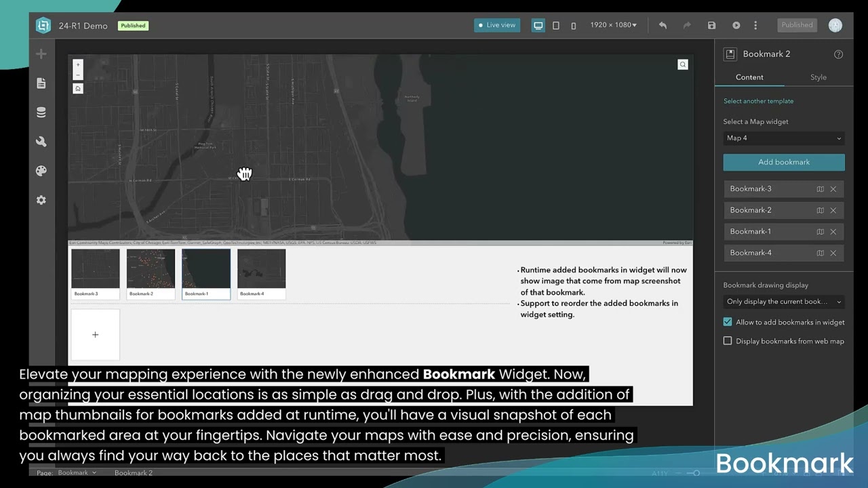Open the map search tool
The width and height of the screenshot is (868, 488).
683,64
